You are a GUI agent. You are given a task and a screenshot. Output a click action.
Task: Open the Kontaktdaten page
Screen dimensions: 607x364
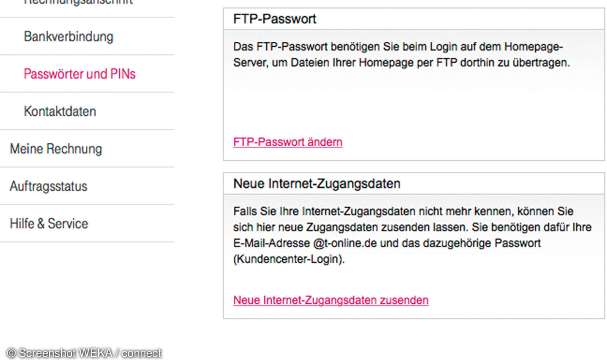click(x=60, y=111)
